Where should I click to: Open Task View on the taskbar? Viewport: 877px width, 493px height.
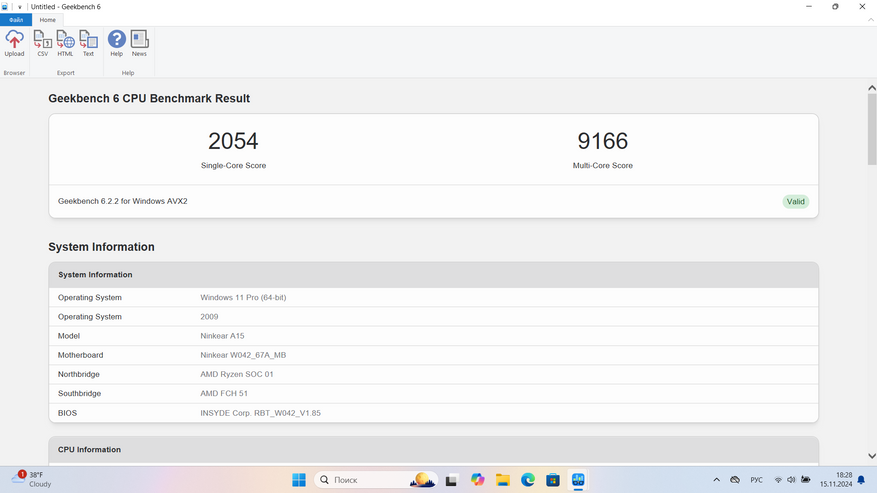pyautogui.click(x=451, y=480)
